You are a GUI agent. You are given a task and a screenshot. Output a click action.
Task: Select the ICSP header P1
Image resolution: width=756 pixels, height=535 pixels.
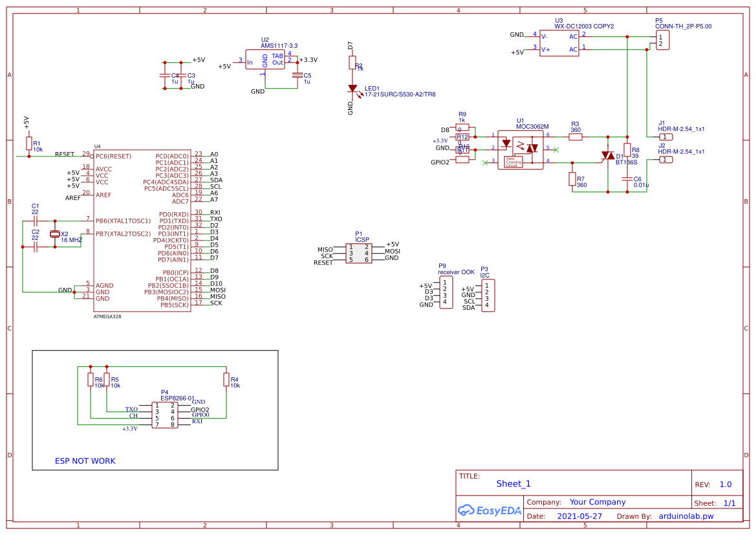coord(358,252)
